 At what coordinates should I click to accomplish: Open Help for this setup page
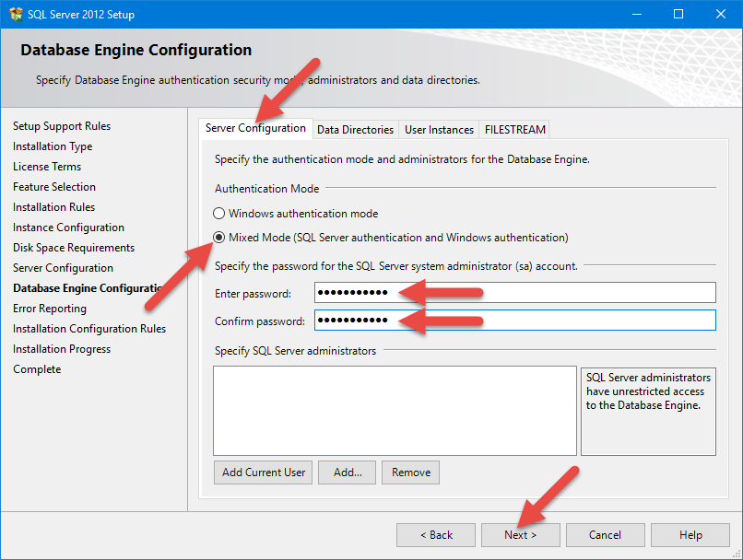(690, 535)
